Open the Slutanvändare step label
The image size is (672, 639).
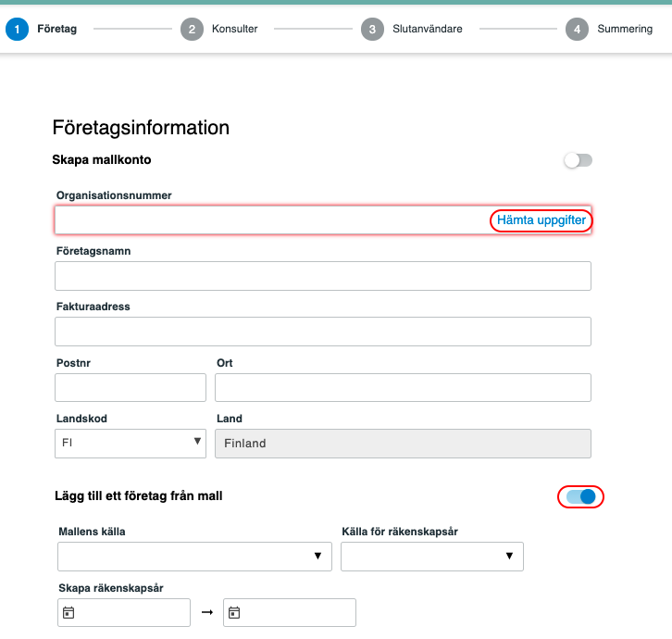pyautogui.click(x=428, y=29)
